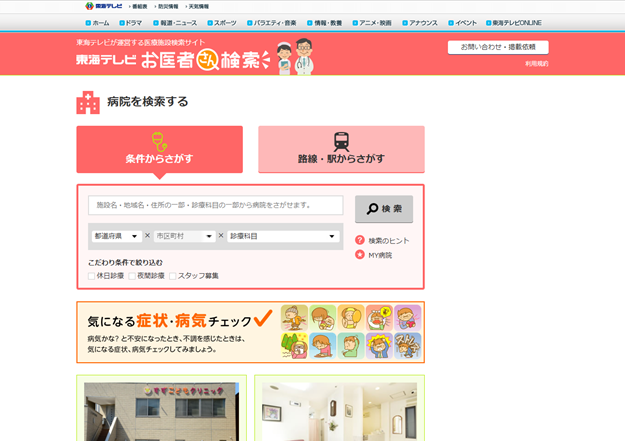Select the hay fever pollen trees icon

click(294, 346)
